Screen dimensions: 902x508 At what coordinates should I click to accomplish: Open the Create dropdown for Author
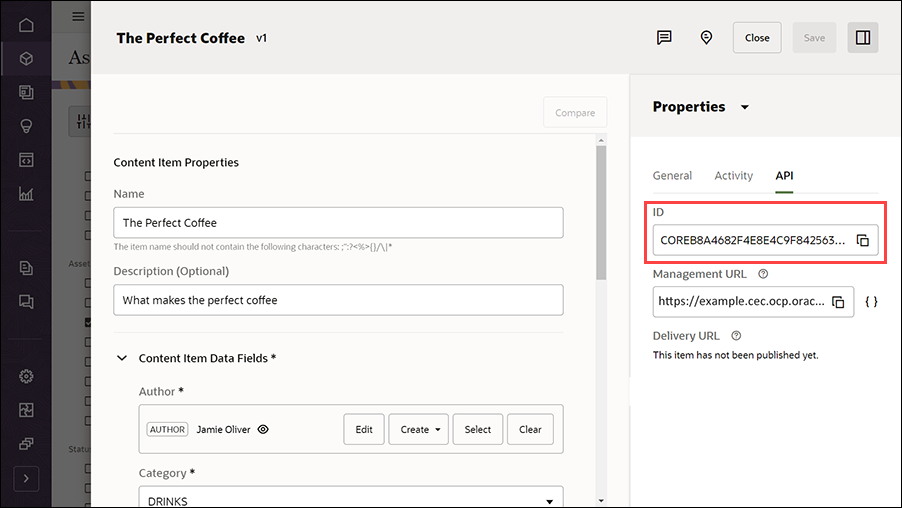click(x=419, y=429)
